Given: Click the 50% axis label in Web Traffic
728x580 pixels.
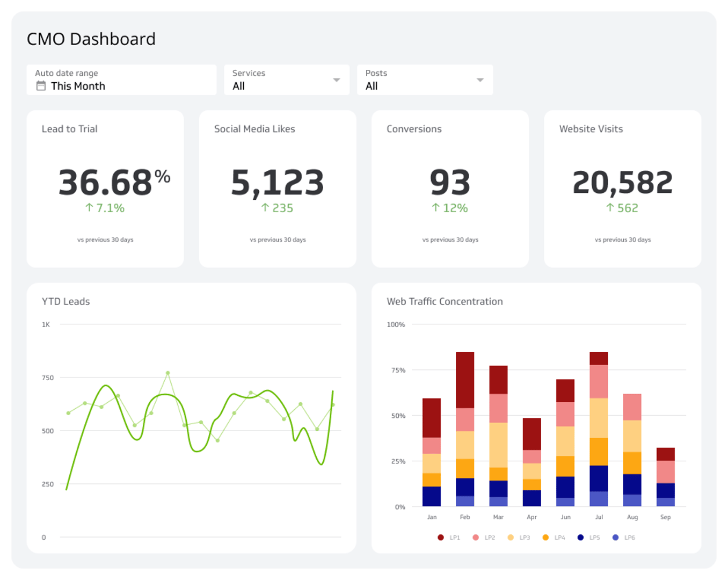Looking at the screenshot, I should point(398,416).
